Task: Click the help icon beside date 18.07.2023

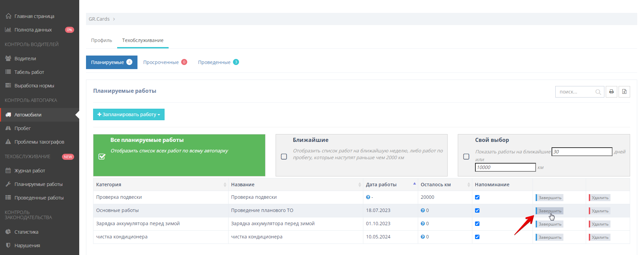Action: coord(423,210)
